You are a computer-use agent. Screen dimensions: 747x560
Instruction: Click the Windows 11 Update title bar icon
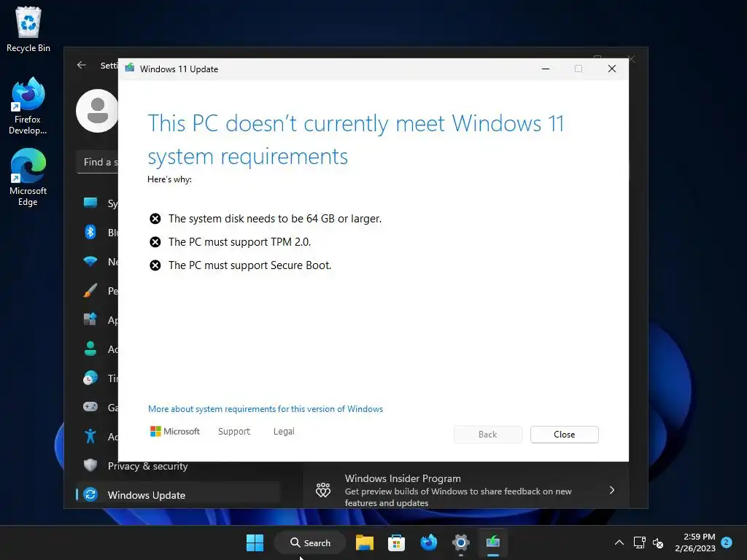(x=130, y=69)
